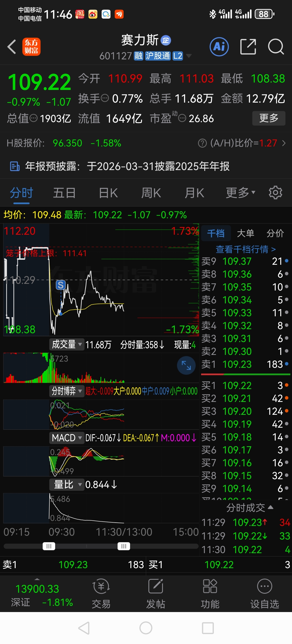Tap info icon beside 总值
The width and height of the screenshot is (292, 644).
tap(33, 118)
